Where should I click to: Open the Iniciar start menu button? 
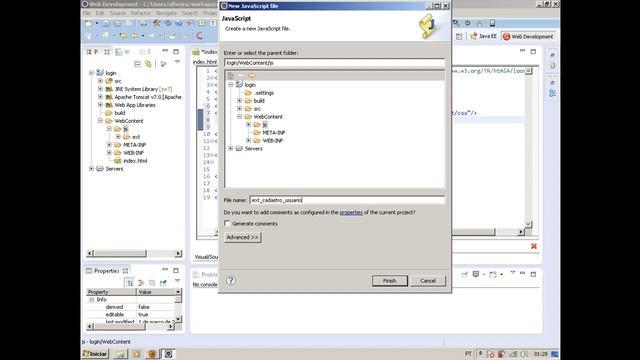(96, 354)
